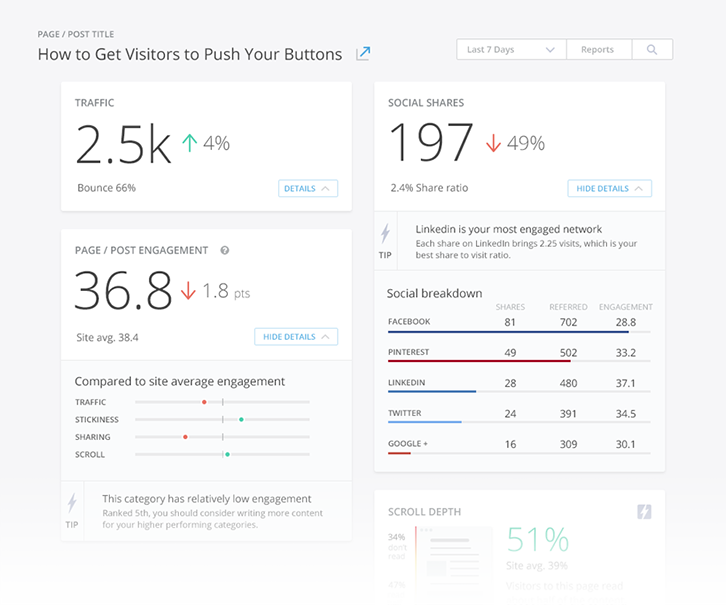Click the search magnifier icon
The width and height of the screenshot is (726, 605).
coord(652,50)
